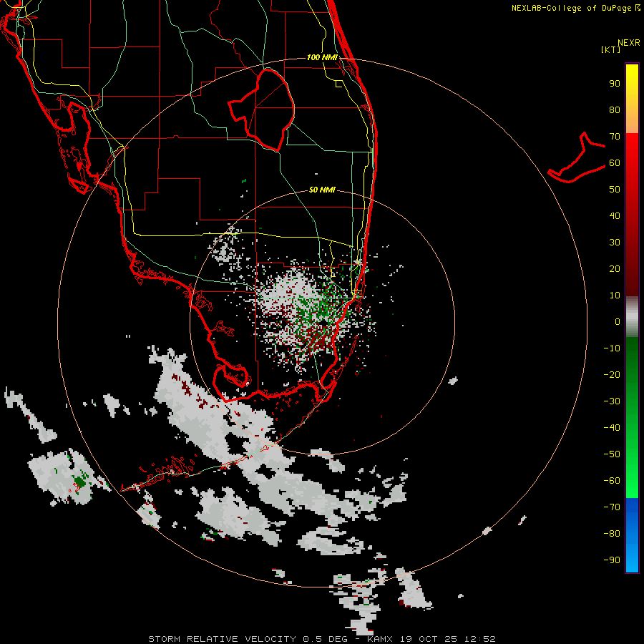The image size is (644, 644).
Task: Click the 70 value on the velocity scale
Action: point(615,137)
